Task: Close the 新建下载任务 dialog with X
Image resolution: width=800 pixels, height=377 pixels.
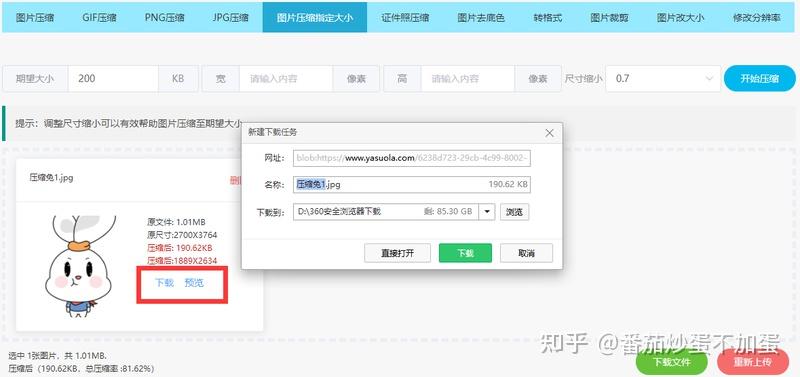Action: click(549, 133)
